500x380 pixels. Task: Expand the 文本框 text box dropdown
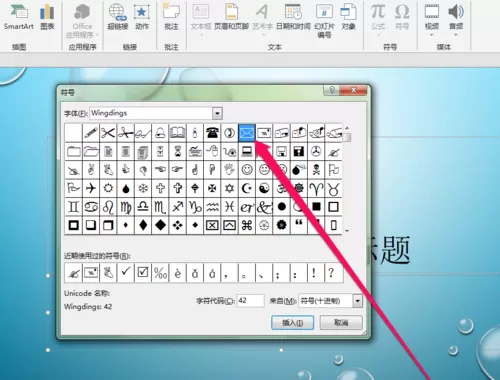coord(201,34)
